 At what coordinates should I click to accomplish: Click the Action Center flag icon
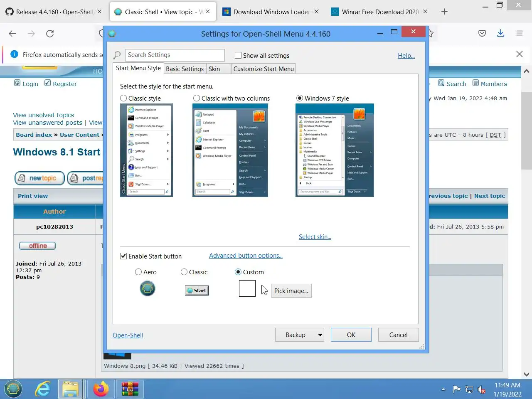(457, 389)
